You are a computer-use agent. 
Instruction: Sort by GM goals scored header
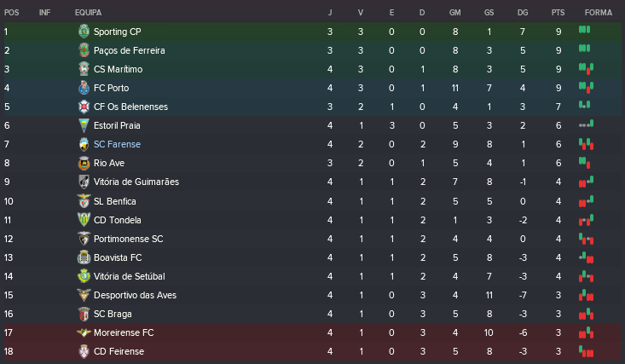click(x=455, y=13)
